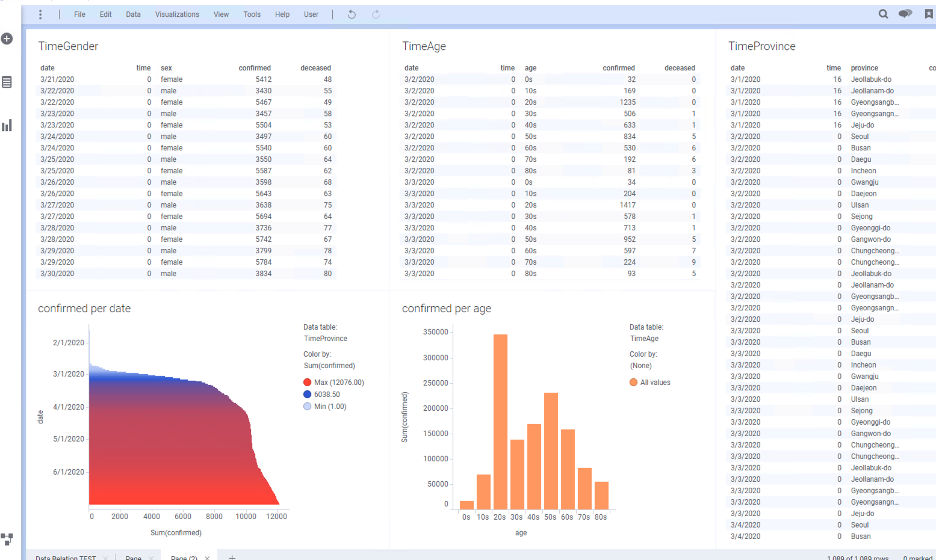The width and height of the screenshot is (936, 560).
Task: Select the 80s bar in age chart
Action: 601,496
